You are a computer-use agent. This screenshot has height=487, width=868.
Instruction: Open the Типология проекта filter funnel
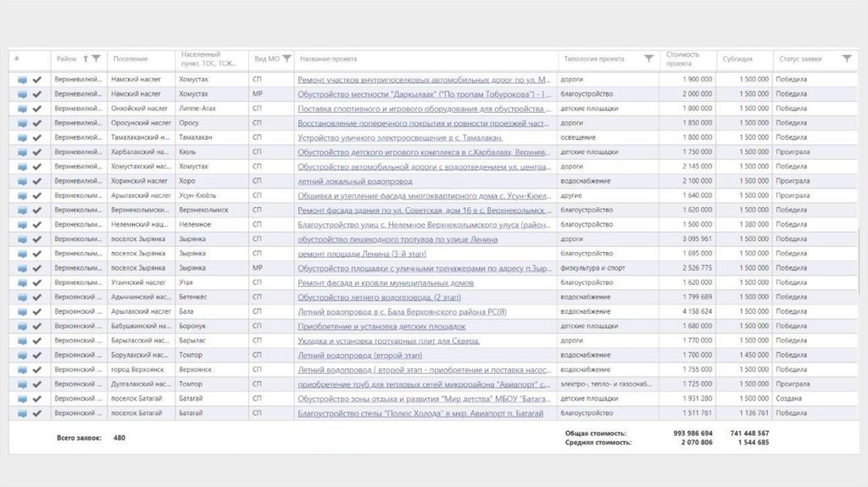coord(648,59)
